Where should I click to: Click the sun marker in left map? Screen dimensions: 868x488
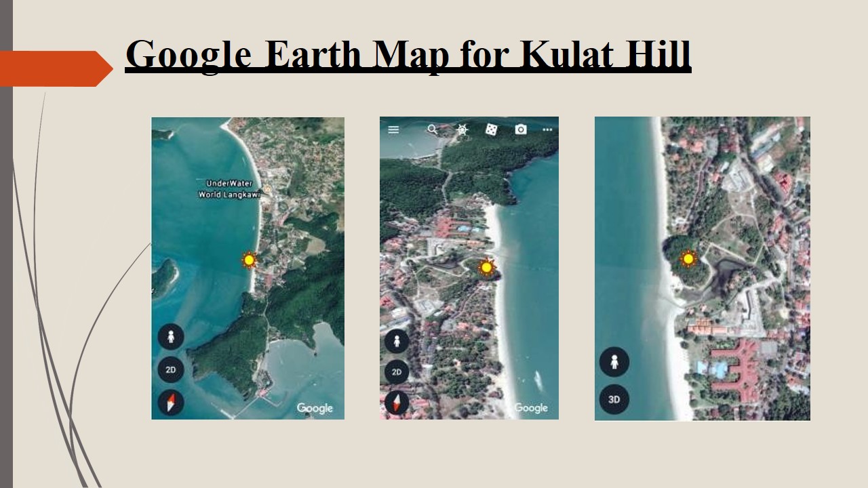pos(250,260)
